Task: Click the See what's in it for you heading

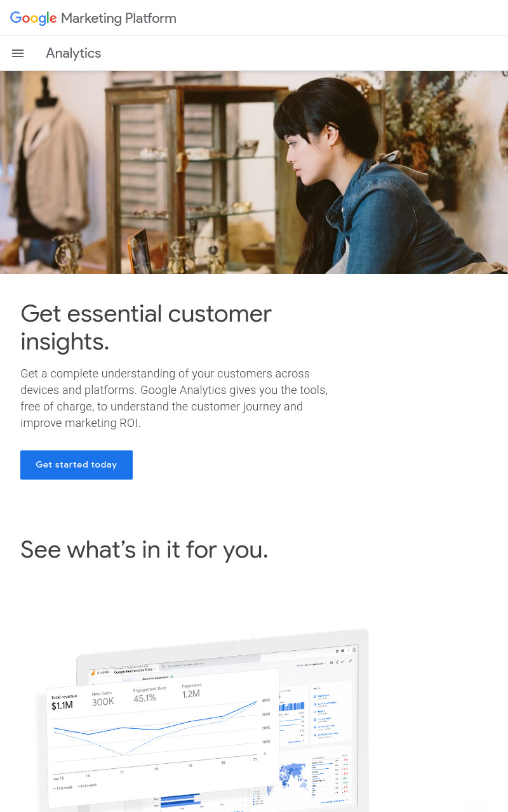Action: (x=144, y=549)
